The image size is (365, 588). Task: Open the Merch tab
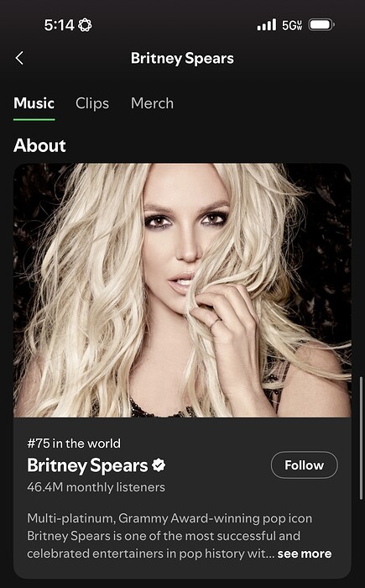click(152, 103)
